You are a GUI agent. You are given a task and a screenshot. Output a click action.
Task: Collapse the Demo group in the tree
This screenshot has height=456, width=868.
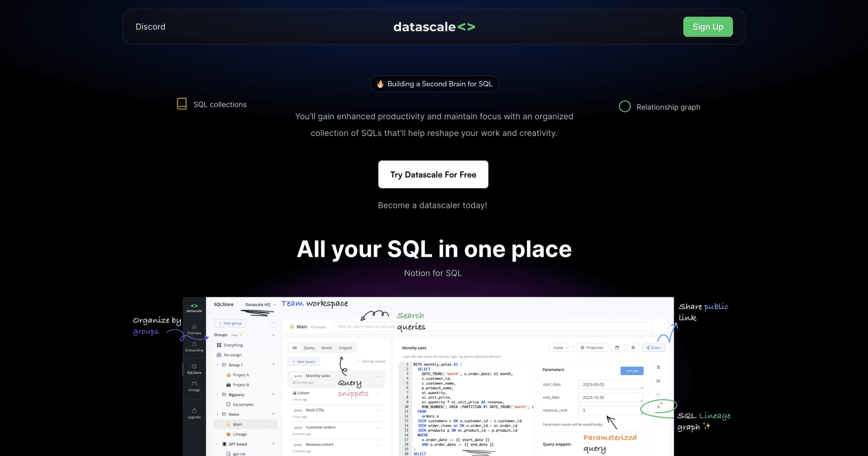[217, 414]
